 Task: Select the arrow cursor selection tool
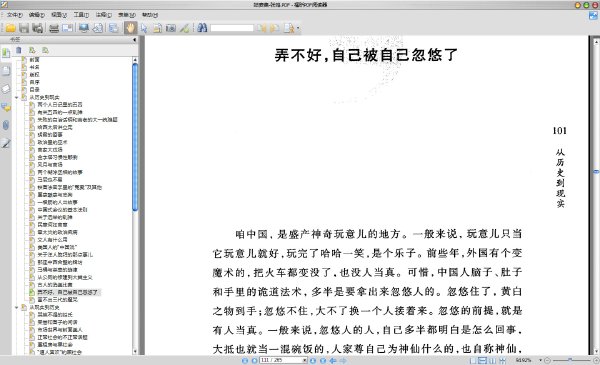coord(144,28)
